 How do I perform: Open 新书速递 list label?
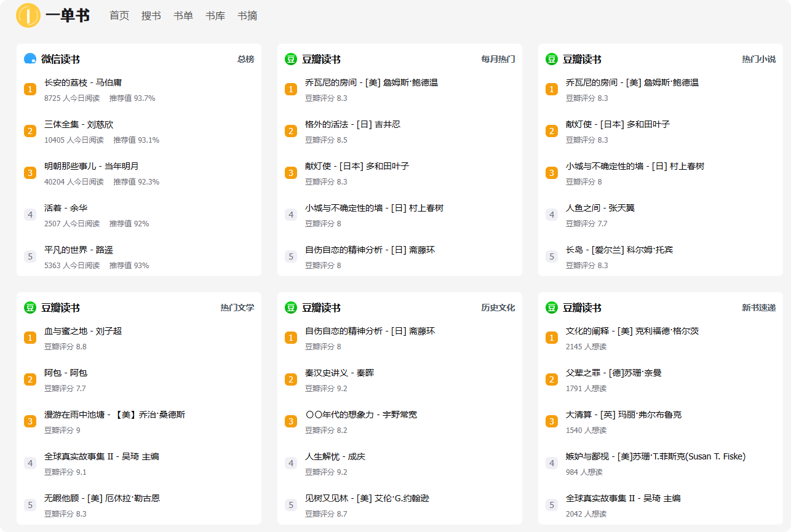pos(759,308)
